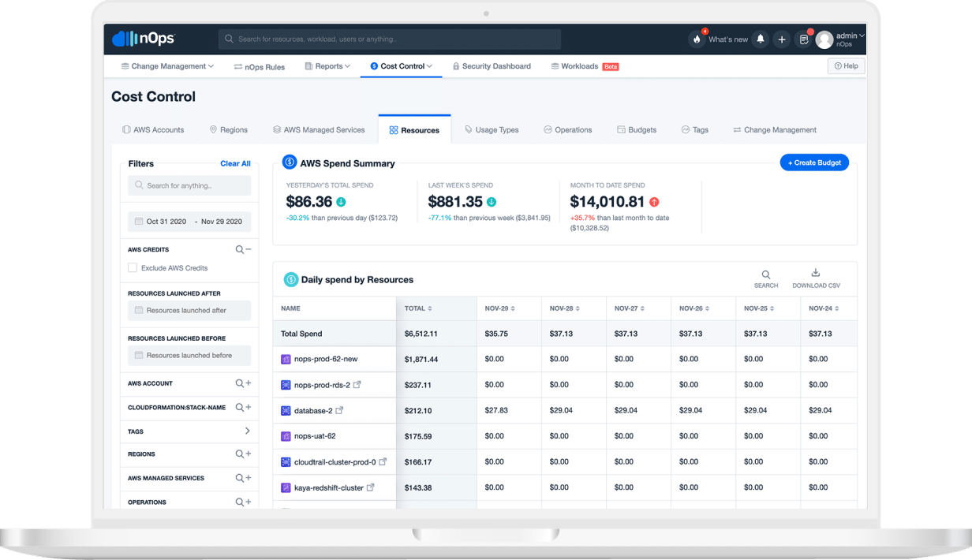Open the Reports dropdown menu
The height and width of the screenshot is (560, 972).
point(327,66)
